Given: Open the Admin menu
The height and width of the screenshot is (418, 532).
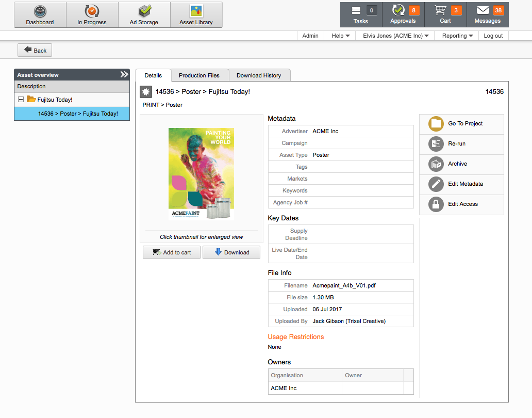Looking at the screenshot, I should (310, 36).
